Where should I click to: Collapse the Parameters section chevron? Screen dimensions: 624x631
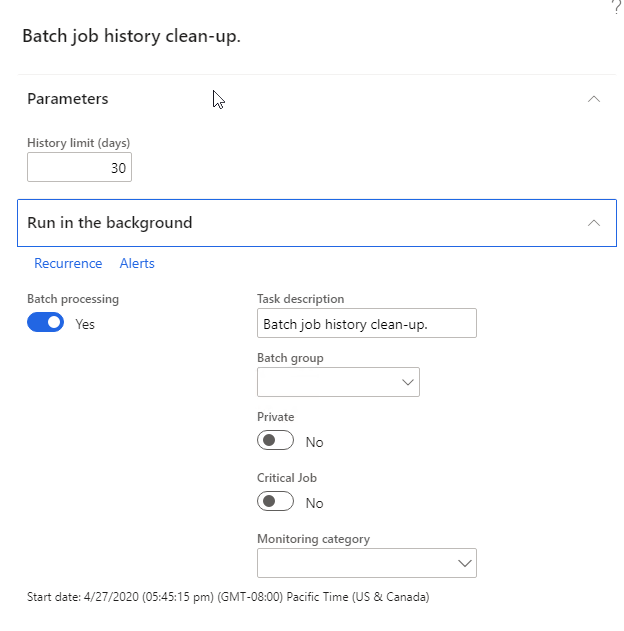tap(593, 99)
